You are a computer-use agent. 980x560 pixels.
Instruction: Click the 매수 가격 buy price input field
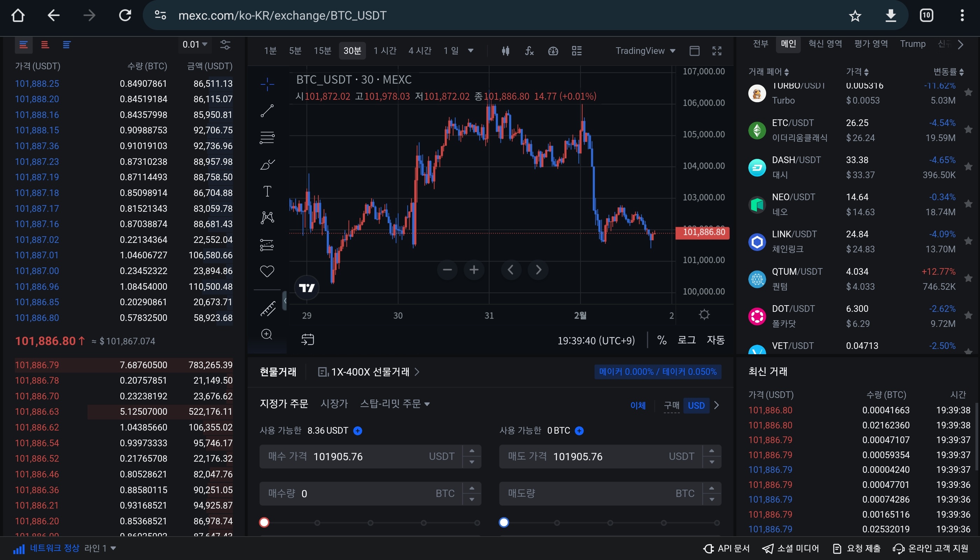[x=369, y=456]
